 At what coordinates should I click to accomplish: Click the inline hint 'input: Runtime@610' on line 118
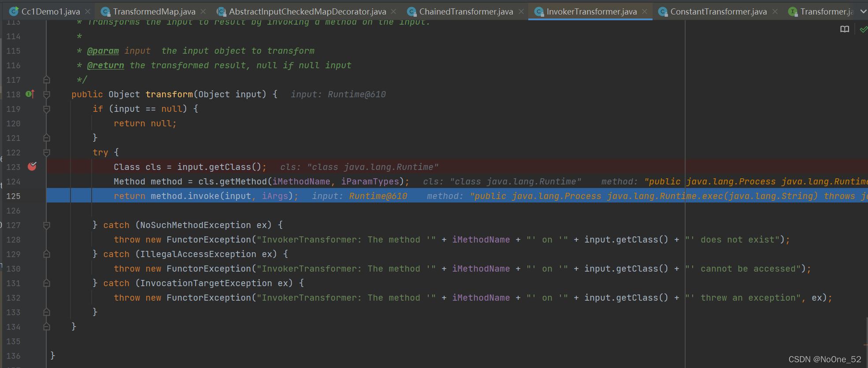click(338, 94)
